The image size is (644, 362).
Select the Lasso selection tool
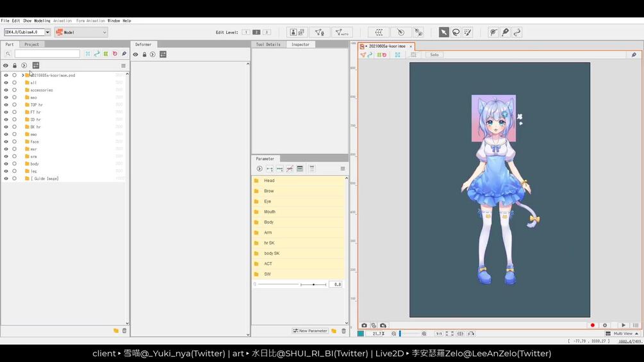point(456,32)
